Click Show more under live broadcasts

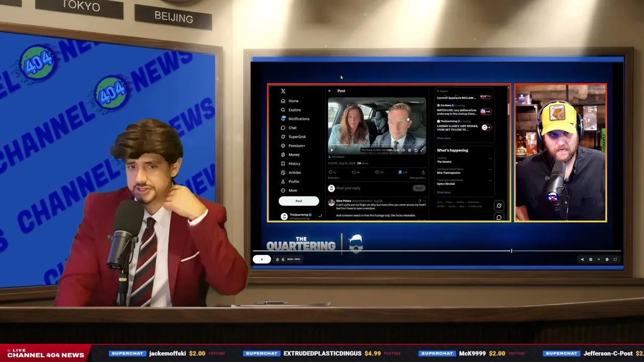[x=444, y=138]
